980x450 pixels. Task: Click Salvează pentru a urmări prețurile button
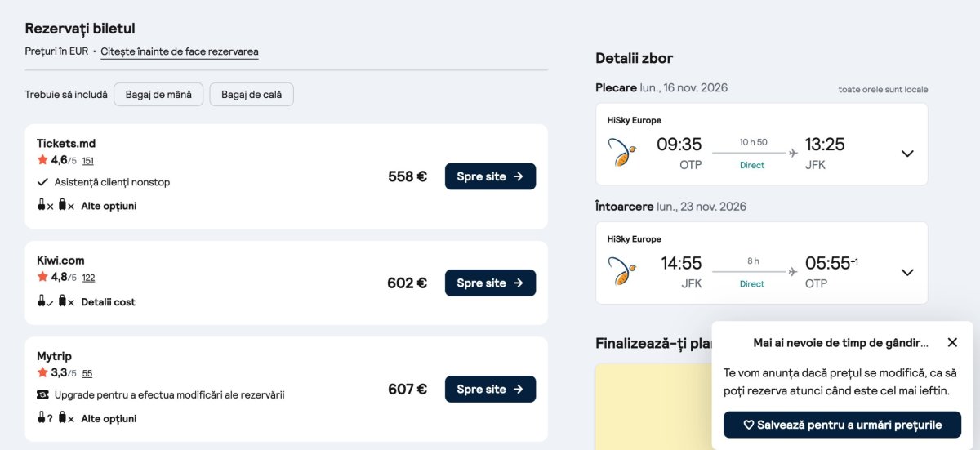[842, 425]
